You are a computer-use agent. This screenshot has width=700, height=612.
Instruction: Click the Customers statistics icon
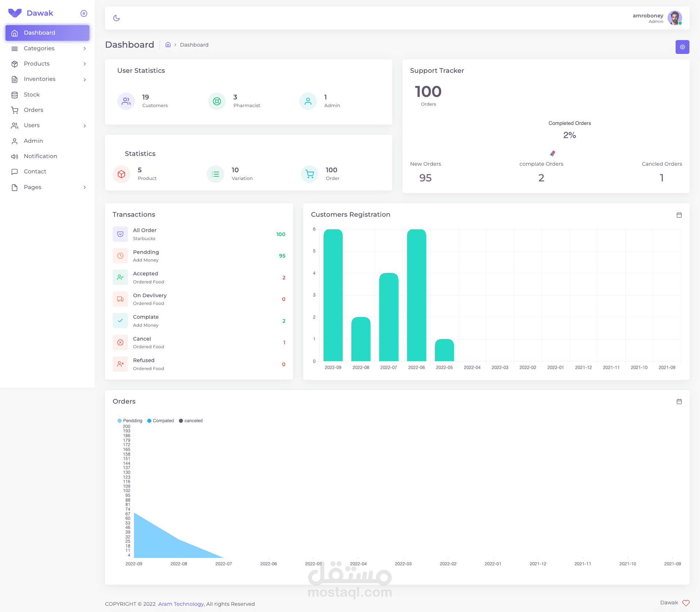pos(126,101)
